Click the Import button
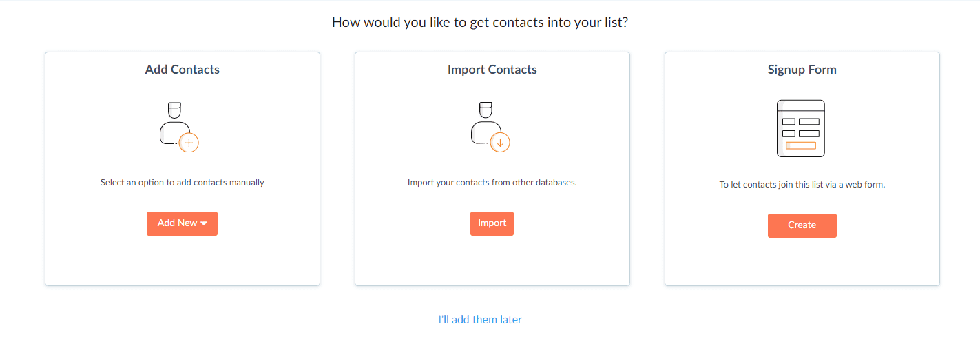 pos(492,223)
